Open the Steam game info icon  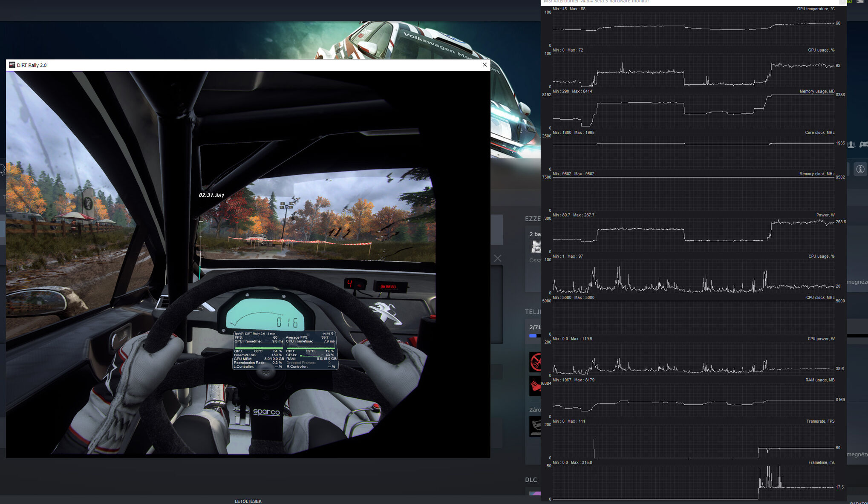(x=860, y=169)
